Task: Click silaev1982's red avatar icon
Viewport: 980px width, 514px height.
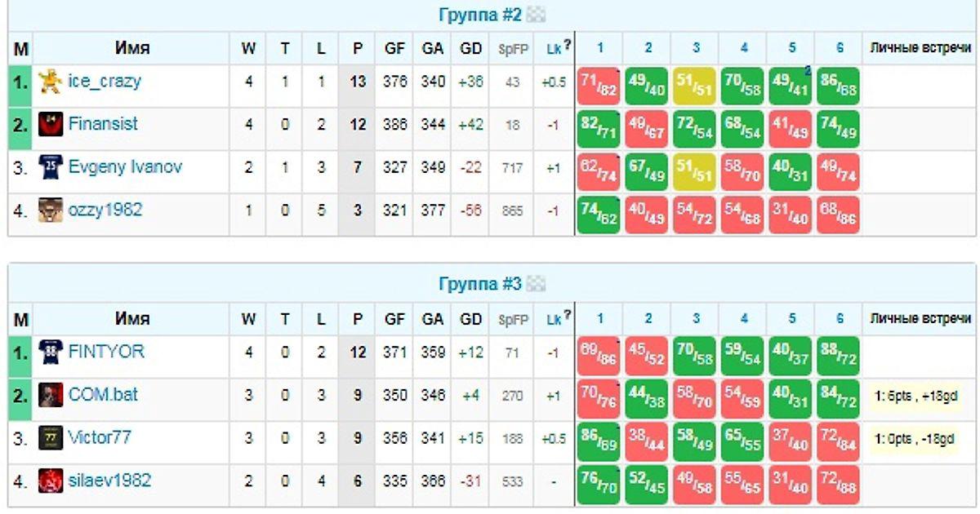Action: [x=51, y=481]
